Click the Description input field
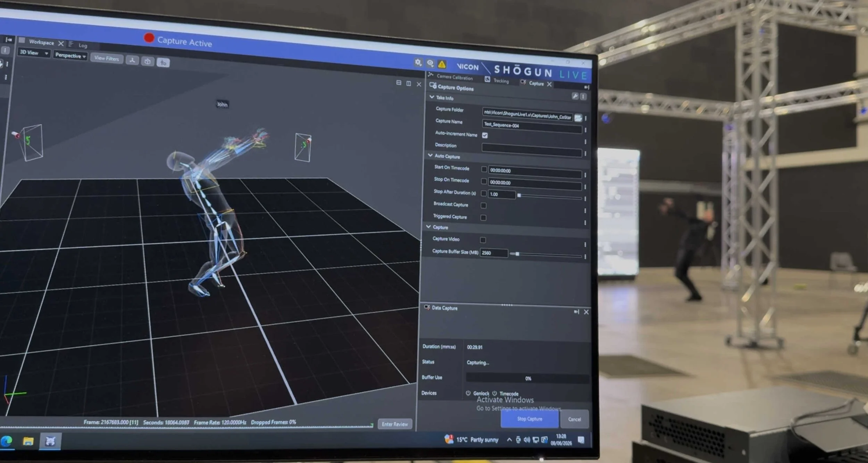This screenshot has width=868, height=463. click(x=532, y=150)
